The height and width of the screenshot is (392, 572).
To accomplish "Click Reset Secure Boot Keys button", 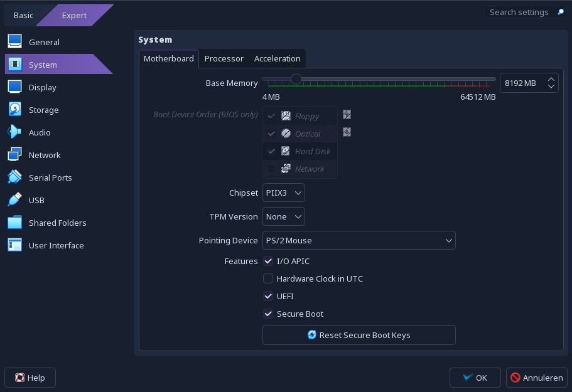I will [359, 335].
